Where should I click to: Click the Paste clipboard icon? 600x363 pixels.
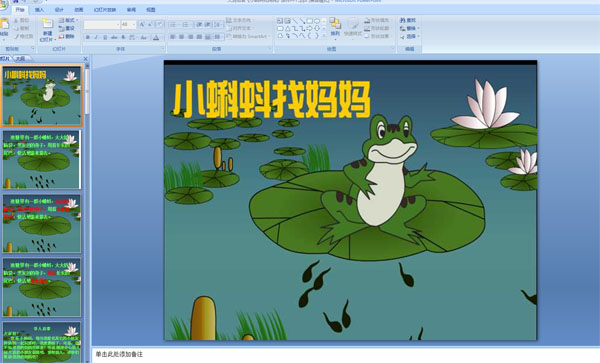(4, 24)
